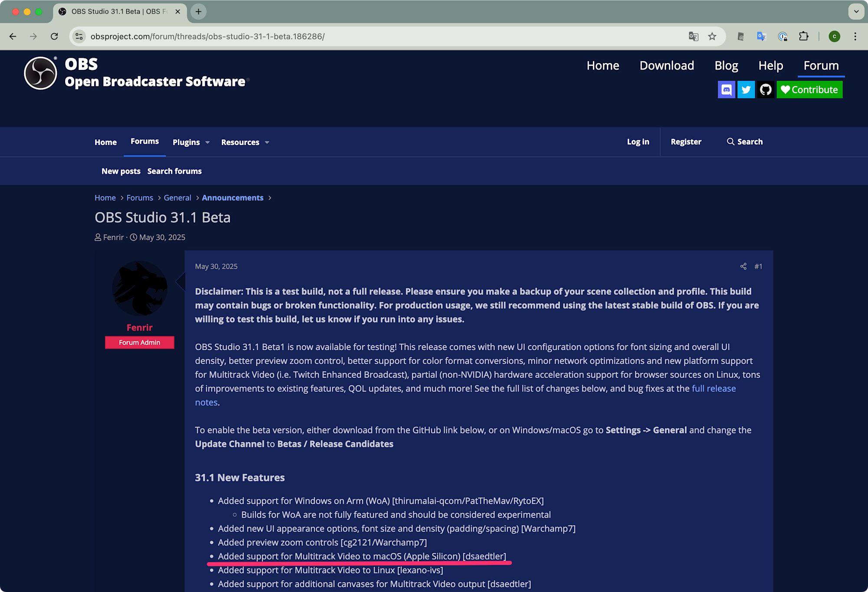Click Home breadcrumb link
The image size is (868, 592).
(105, 198)
